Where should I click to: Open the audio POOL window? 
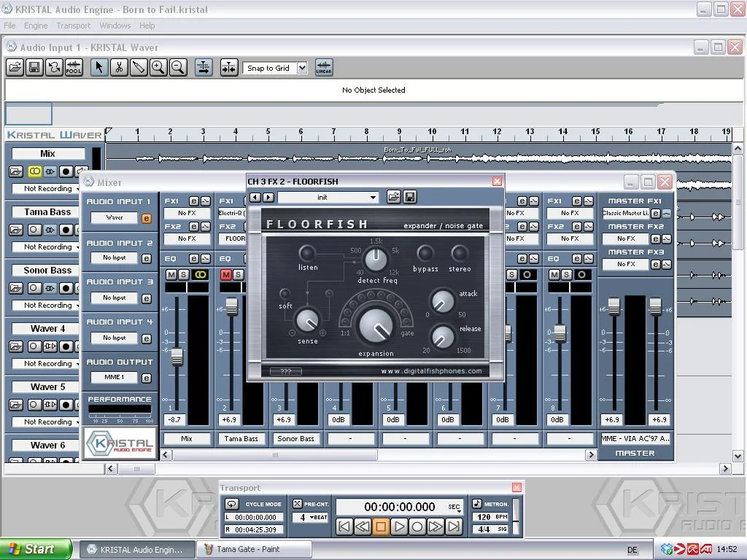74,68
